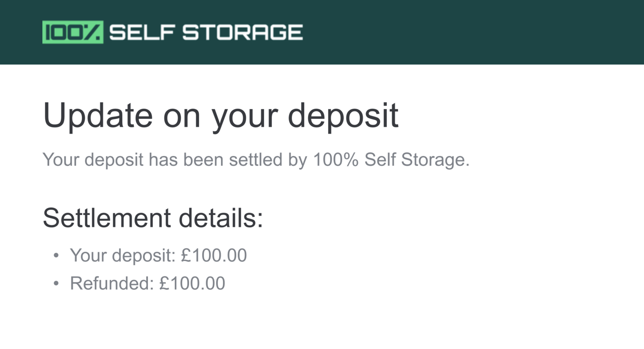Click the word "on" in the main heading
The image size is (644, 349).
(x=181, y=115)
